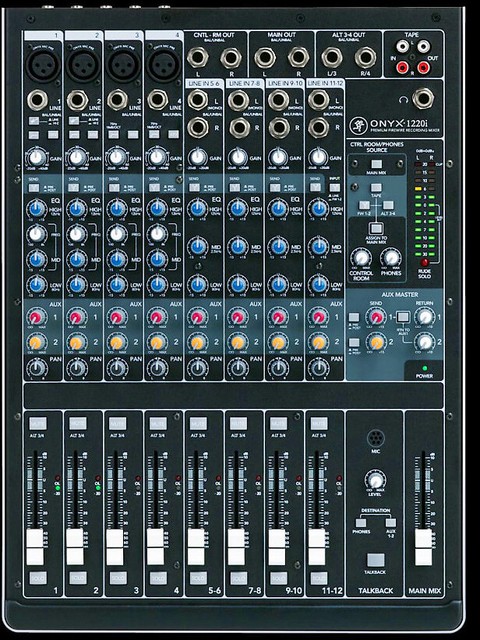Click the Alt 3-4 Out L/3 jack
This screenshot has height=640, width=480.
click(x=331, y=58)
